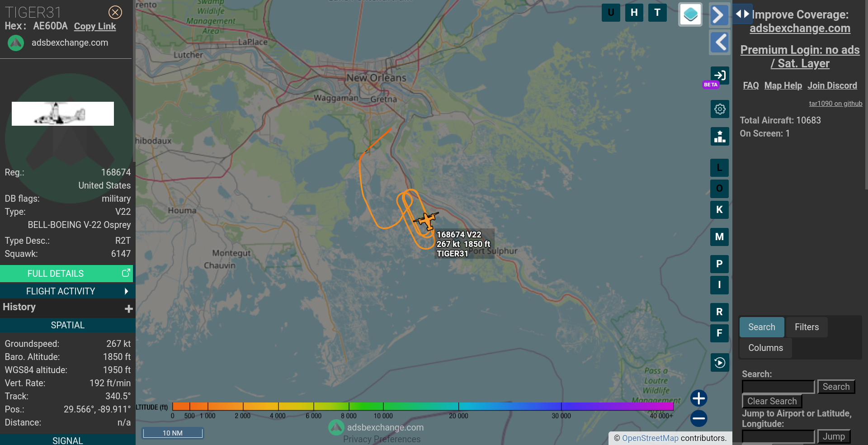Click the registration value 168674
868x445 pixels.
click(116, 172)
